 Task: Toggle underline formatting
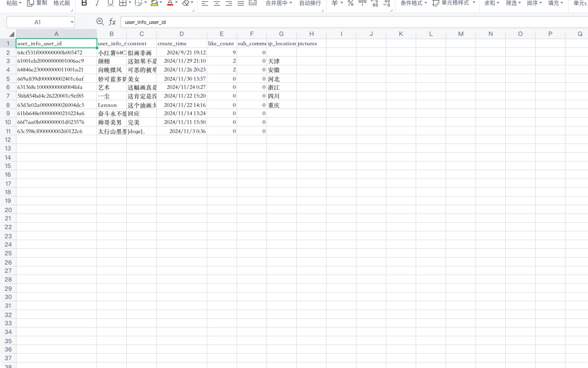tap(110, 3)
